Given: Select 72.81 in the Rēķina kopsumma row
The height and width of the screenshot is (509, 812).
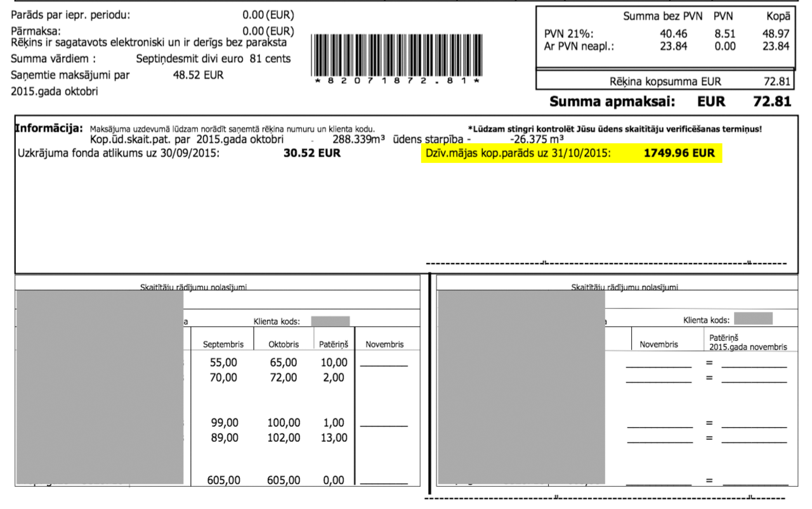Looking at the screenshot, I should (x=777, y=81).
